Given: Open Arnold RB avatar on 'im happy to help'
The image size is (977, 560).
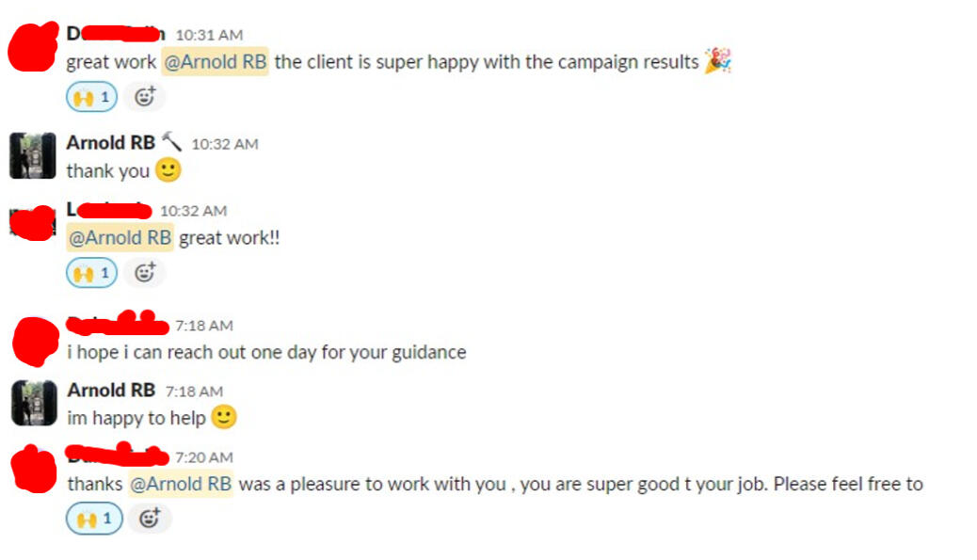Looking at the screenshot, I should (x=34, y=403).
